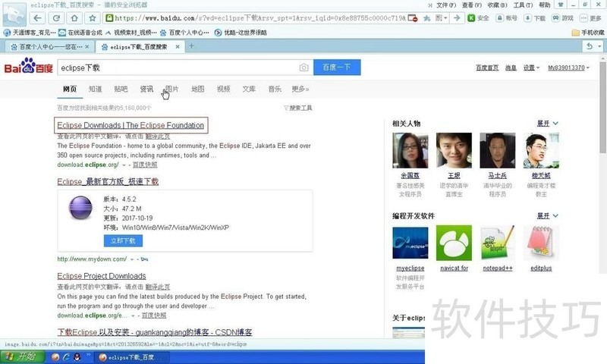Screen dimensions: 607x364
Task: Open the browser skin shirt icon
Action: tap(560, 5)
